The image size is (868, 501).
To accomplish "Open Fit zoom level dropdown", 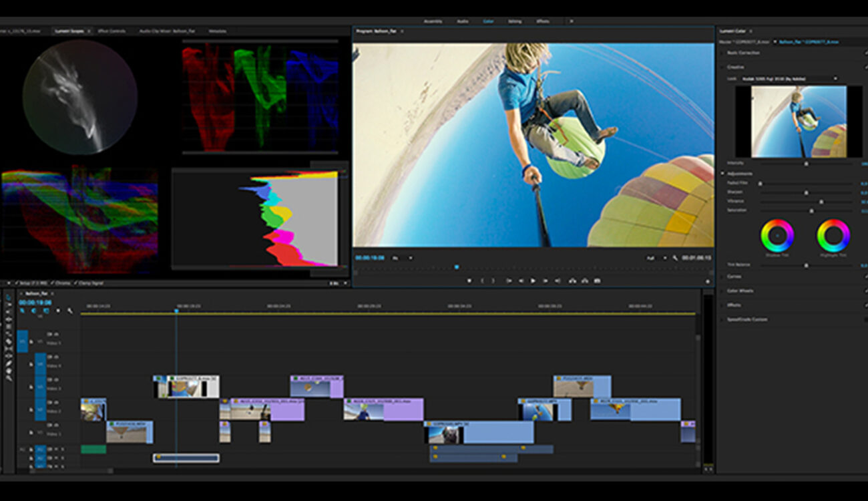I will [x=402, y=258].
